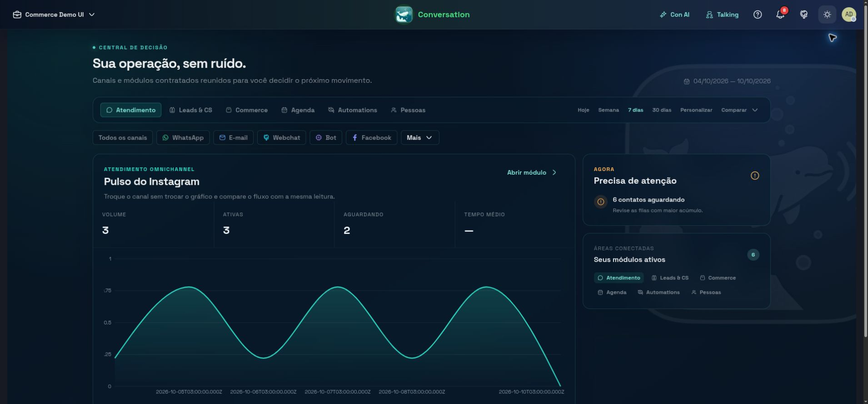Open the help question mark icon
This screenshot has height=404, width=868.
tap(758, 15)
